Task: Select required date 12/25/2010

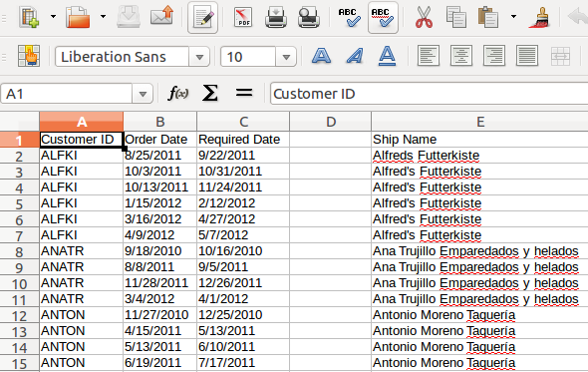Action: tap(243, 315)
